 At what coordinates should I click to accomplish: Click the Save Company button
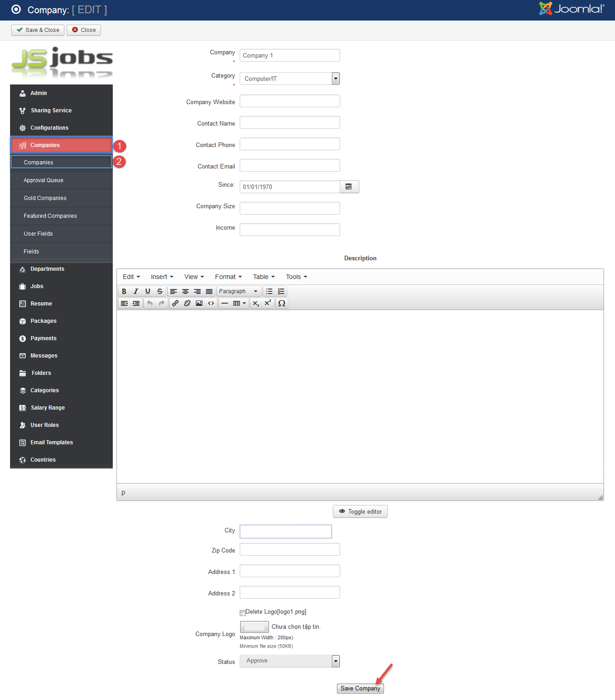point(360,689)
